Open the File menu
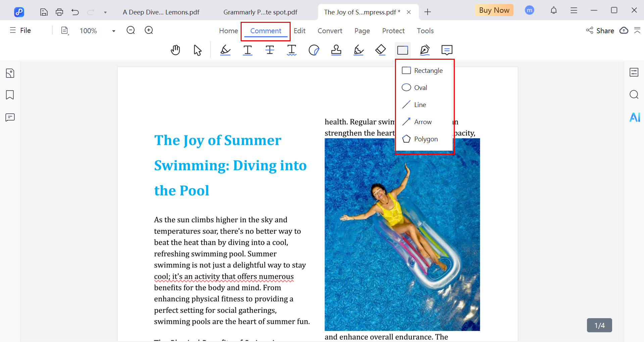The height and width of the screenshot is (342, 644). coord(21,31)
